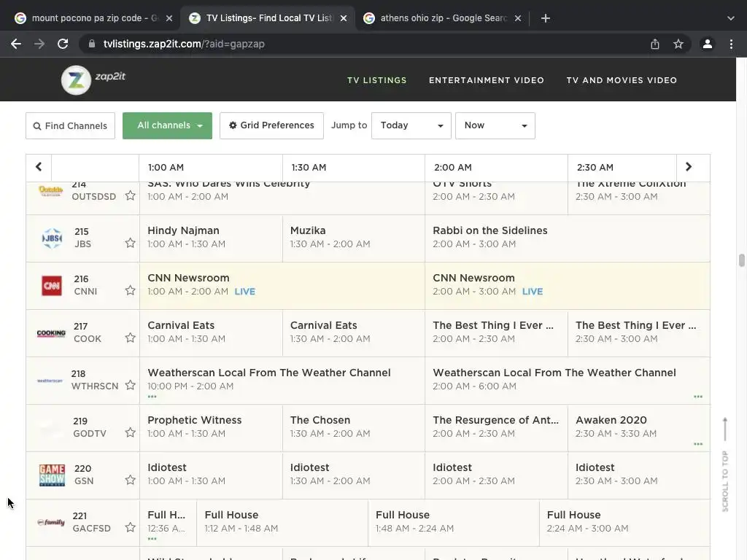Screen dimensions: 747x560
Task: Open Entertainment Video nav item
Action: 487,80
